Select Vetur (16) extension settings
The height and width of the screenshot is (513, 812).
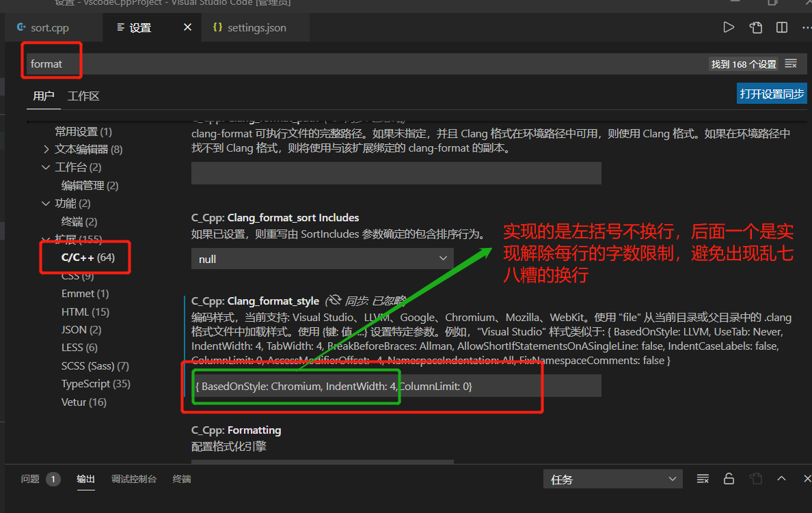pyautogui.click(x=84, y=402)
